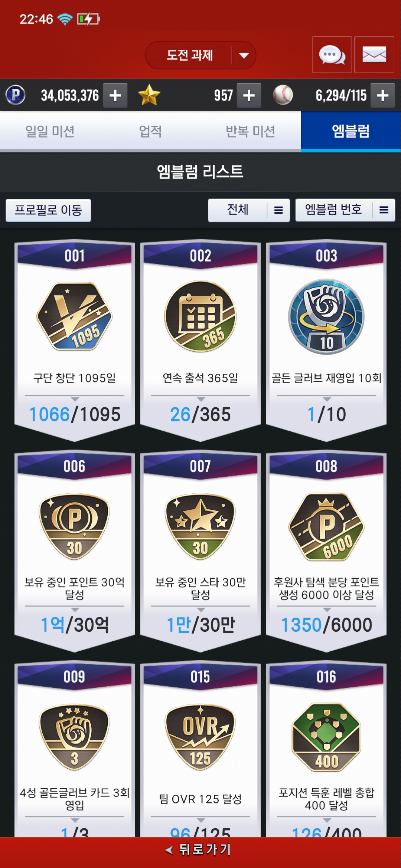Click the 프로필로 이동 button
This screenshot has width=401, height=868.
click(x=48, y=210)
